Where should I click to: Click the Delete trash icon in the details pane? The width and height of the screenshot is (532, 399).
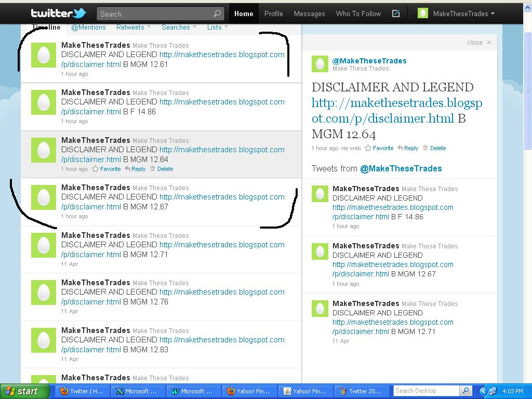(425, 148)
